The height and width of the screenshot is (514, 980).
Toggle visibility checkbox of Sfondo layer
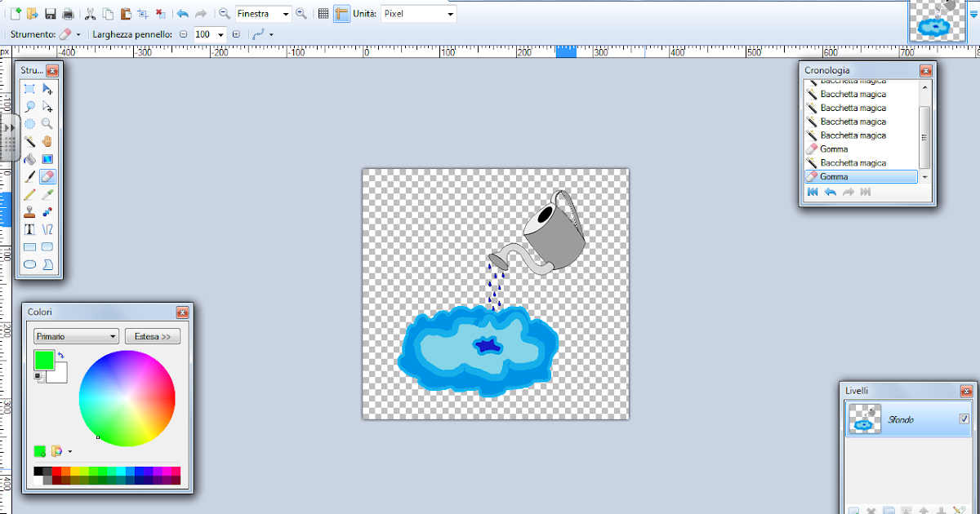point(964,419)
